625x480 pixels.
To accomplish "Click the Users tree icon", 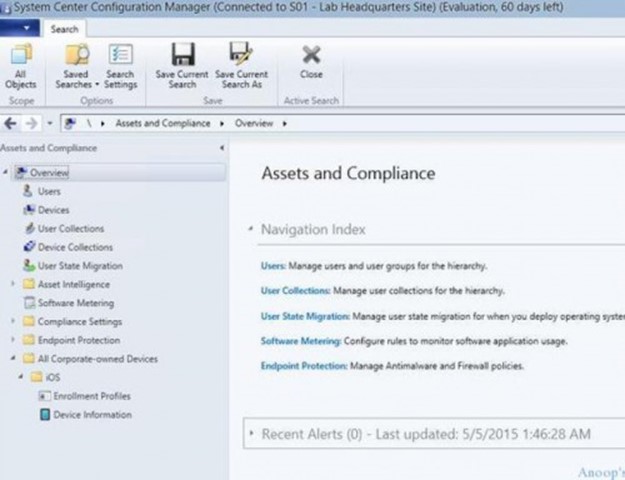I will (x=28, y=191).
